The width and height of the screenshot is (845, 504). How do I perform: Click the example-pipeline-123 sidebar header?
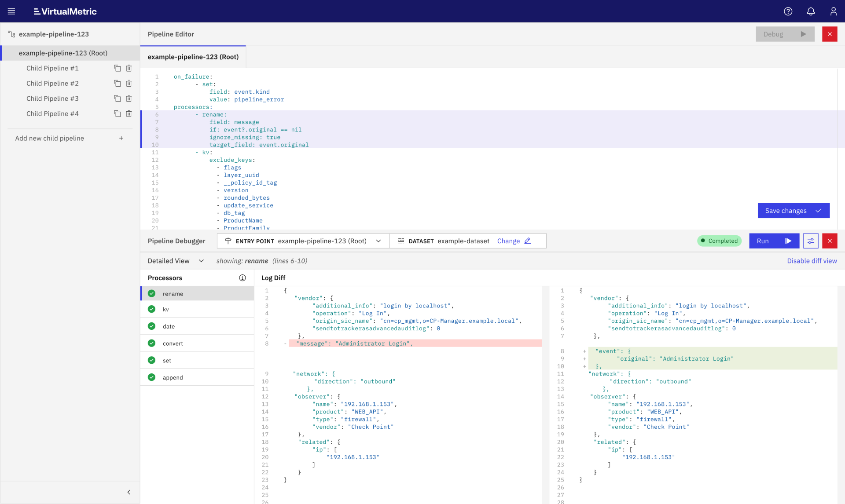[54, 34]
